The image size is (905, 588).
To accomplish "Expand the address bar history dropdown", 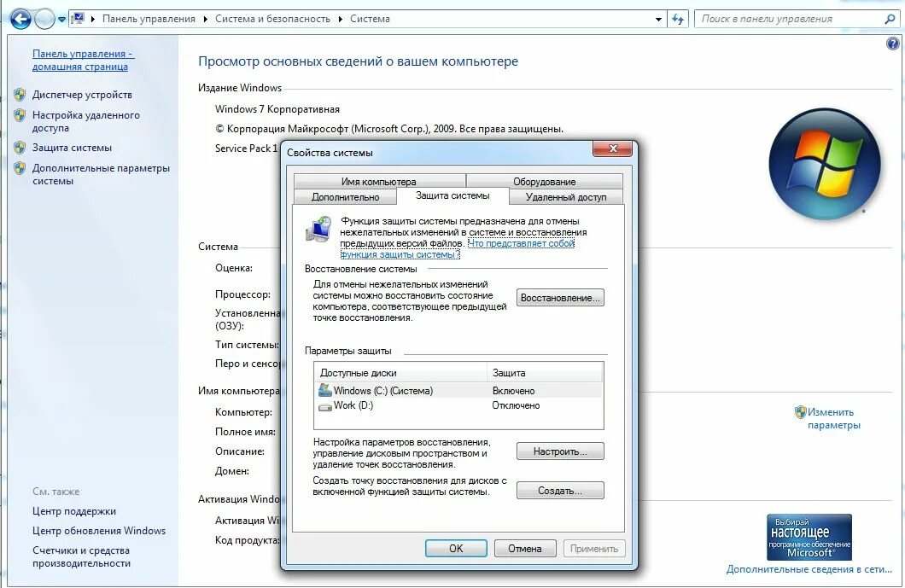I will pos(658,19).
